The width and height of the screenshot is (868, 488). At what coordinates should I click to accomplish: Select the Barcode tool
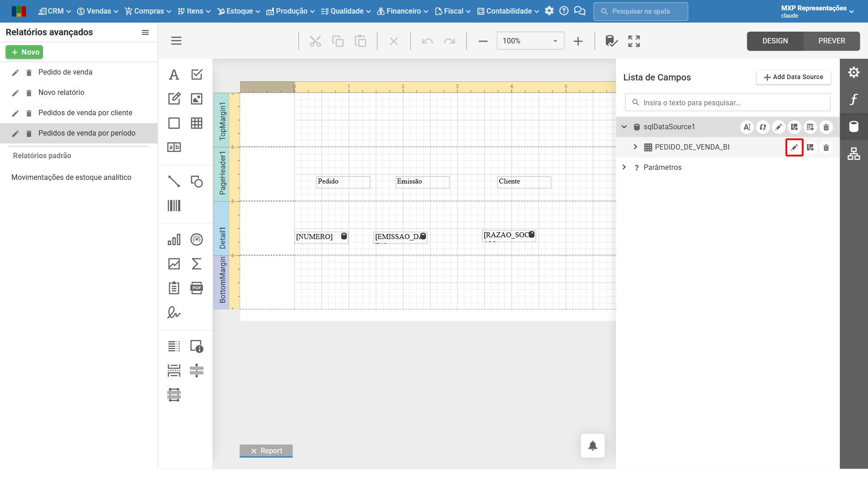click(174, 206)
